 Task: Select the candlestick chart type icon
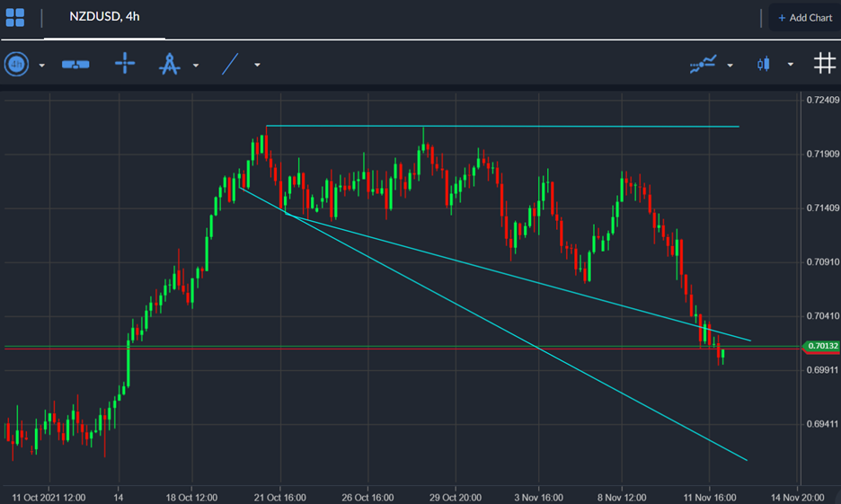coord(765,64)
